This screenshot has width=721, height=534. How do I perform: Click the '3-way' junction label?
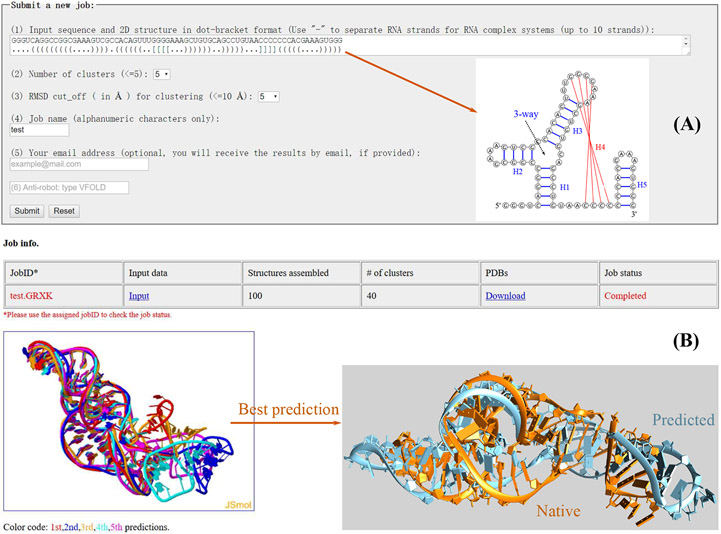click(x=526, y=114)
